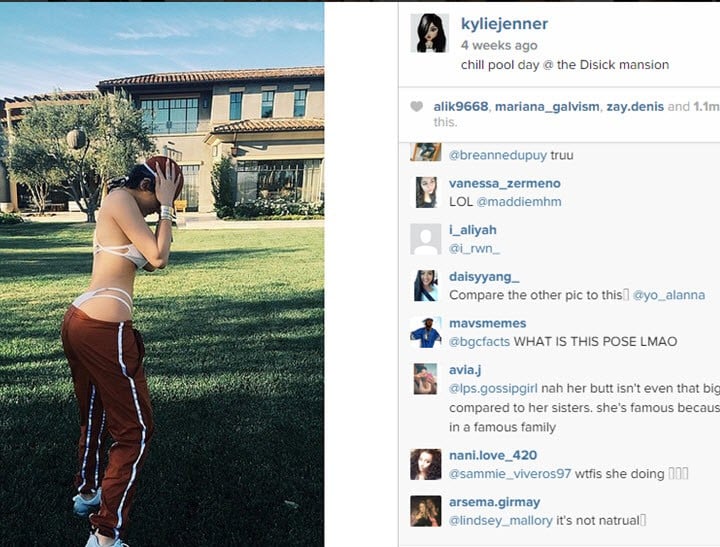
Task: Click the @bgcfacts mention link
Action: tap(479, 342)
